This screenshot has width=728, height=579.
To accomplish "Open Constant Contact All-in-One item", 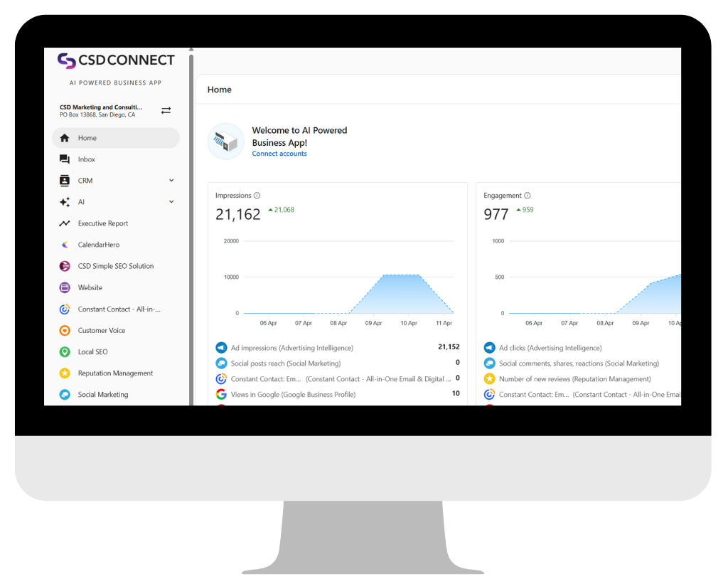I will [119, 309].
